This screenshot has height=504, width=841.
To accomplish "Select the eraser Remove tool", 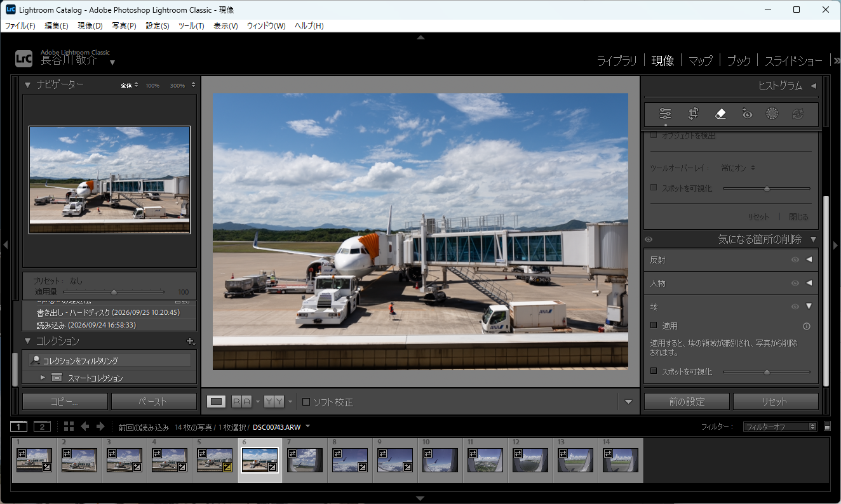I will [720, 114].
